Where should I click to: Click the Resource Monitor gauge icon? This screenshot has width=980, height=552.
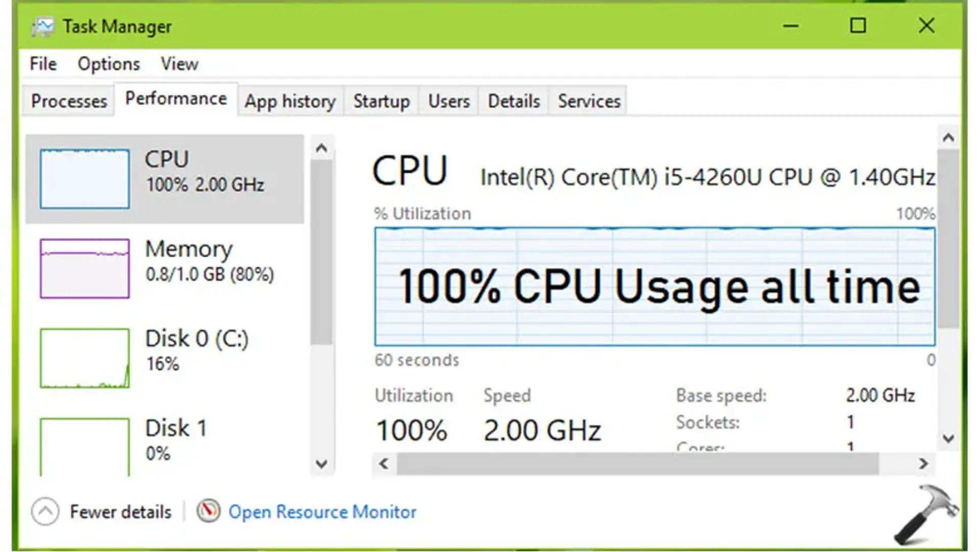[208, 511]
